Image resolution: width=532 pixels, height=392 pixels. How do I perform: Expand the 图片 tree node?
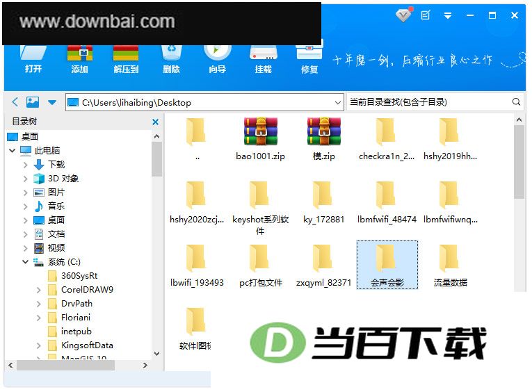26,193
